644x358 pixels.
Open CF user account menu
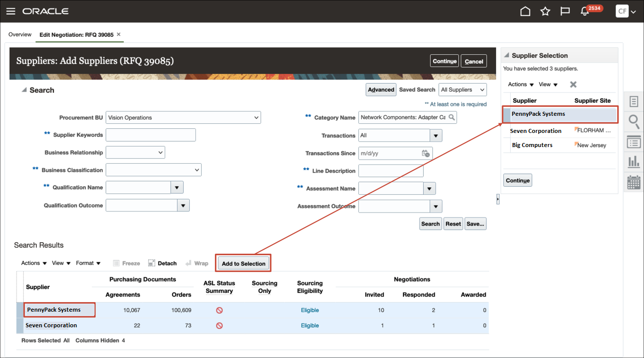[626, 11]
